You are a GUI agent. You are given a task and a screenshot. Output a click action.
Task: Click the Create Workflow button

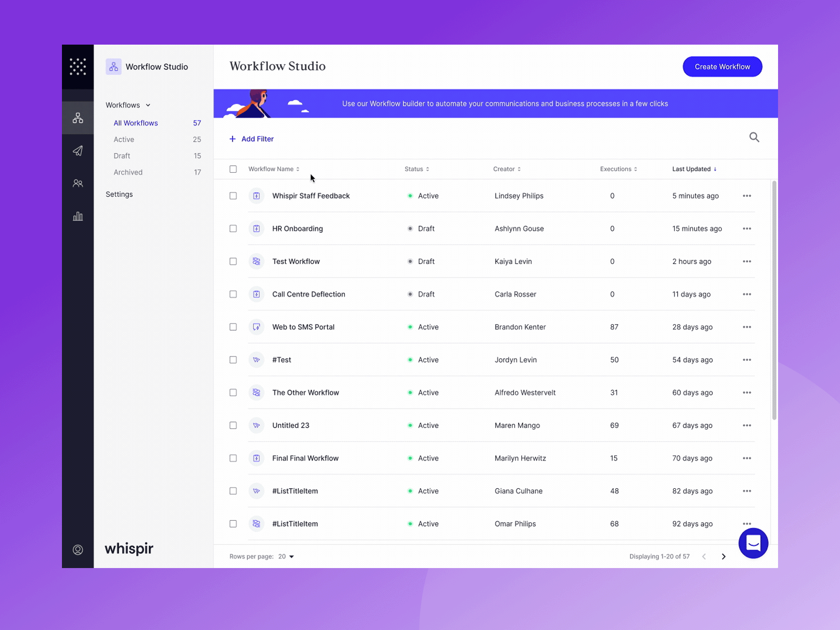click(x=722, y=67)
